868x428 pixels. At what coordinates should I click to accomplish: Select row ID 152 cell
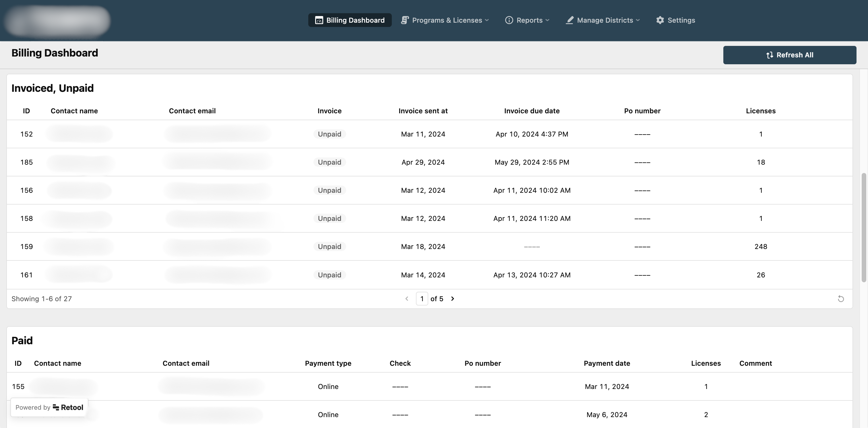pos(26,134)
